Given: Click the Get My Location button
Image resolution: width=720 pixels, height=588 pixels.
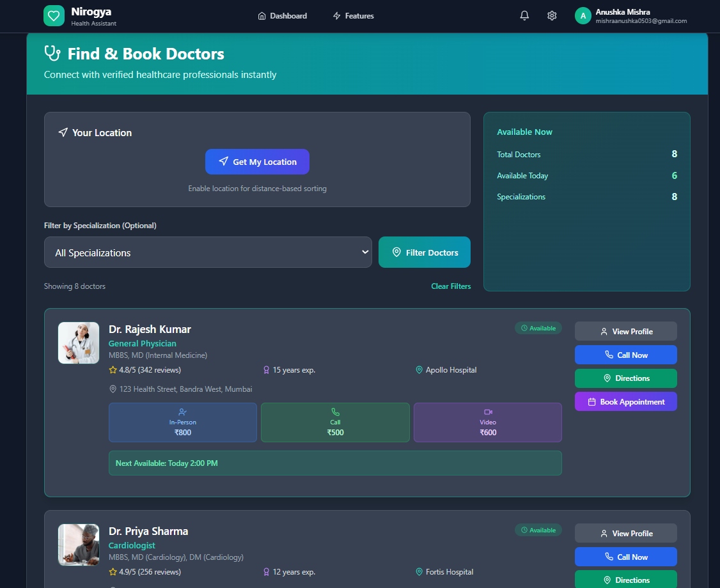Looking at the screenshot, I should (x=257, y=162).
